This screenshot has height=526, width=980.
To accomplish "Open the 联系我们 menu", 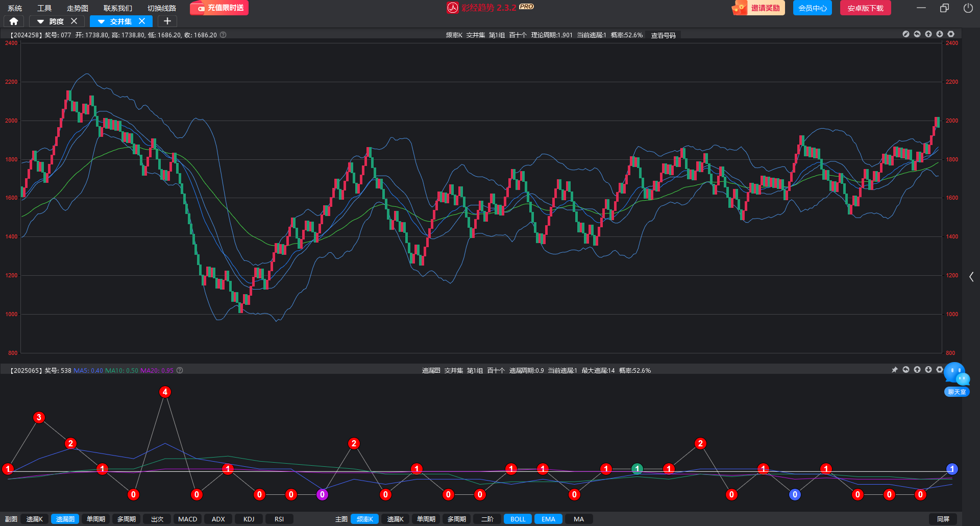I will 118,8.
